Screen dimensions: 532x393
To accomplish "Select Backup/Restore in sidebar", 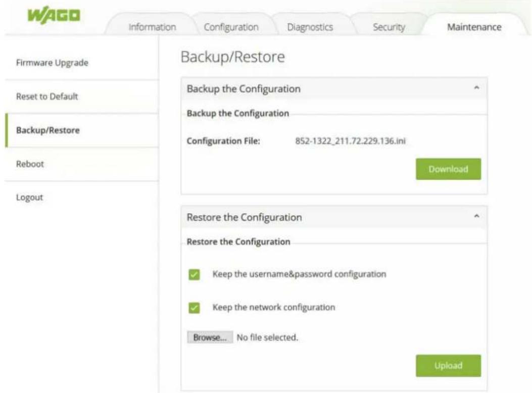I will tap(81, 130).
